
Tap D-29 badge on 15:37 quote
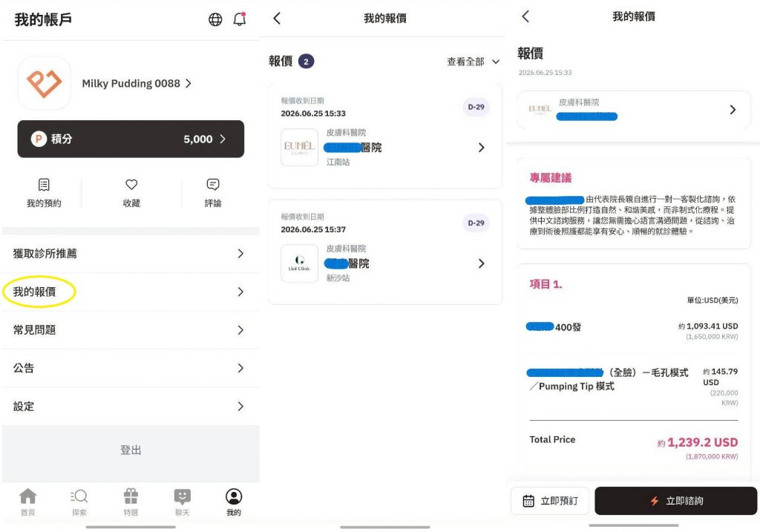(476, 223)
